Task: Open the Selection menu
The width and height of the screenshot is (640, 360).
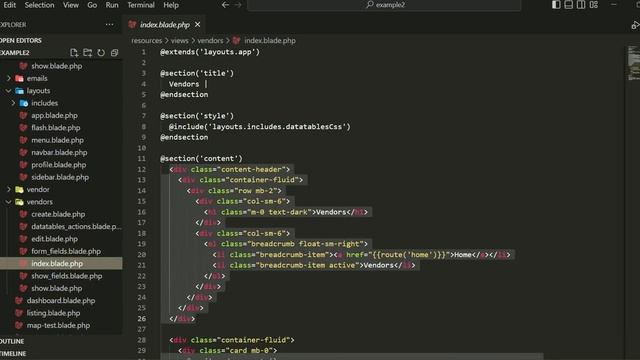Action: point(39,5)
